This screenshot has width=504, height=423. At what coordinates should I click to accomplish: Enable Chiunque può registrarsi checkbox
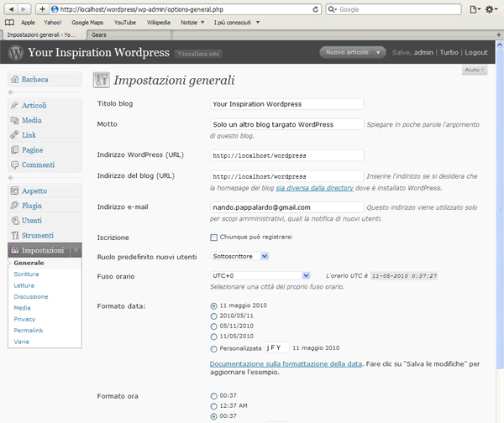tap(213, 238)
